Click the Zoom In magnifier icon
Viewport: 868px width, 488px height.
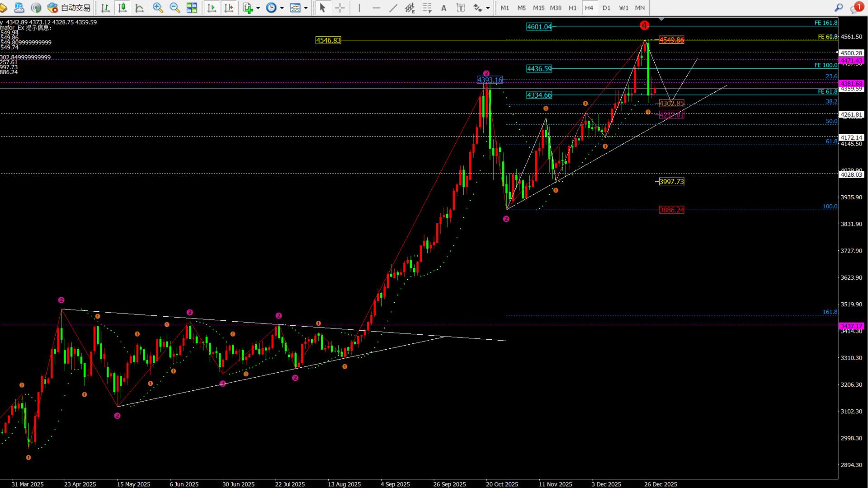click(x=158, y=8)
